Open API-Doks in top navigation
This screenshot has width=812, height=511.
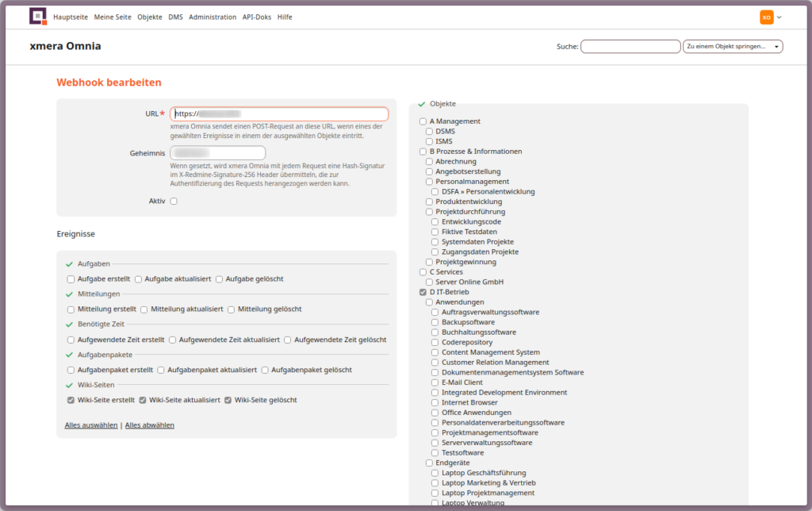(x=257, y=17)
